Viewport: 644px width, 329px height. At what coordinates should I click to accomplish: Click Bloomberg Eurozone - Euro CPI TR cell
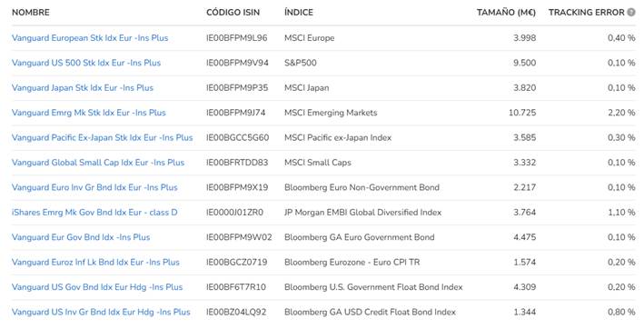click(352, 262)
